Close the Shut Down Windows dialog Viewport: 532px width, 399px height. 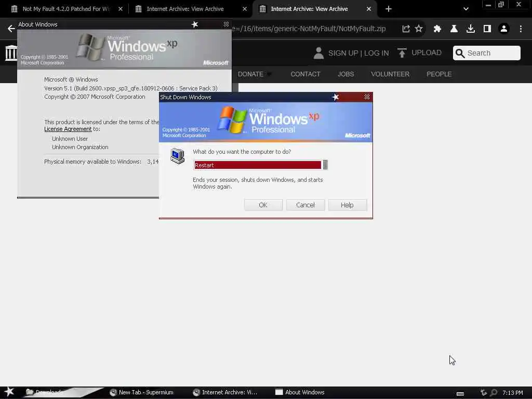click(x=367, y=97)
